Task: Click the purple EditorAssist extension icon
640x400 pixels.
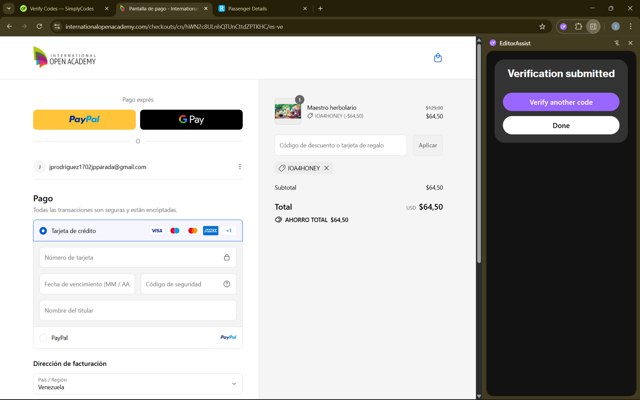Action: coord(563,27)
